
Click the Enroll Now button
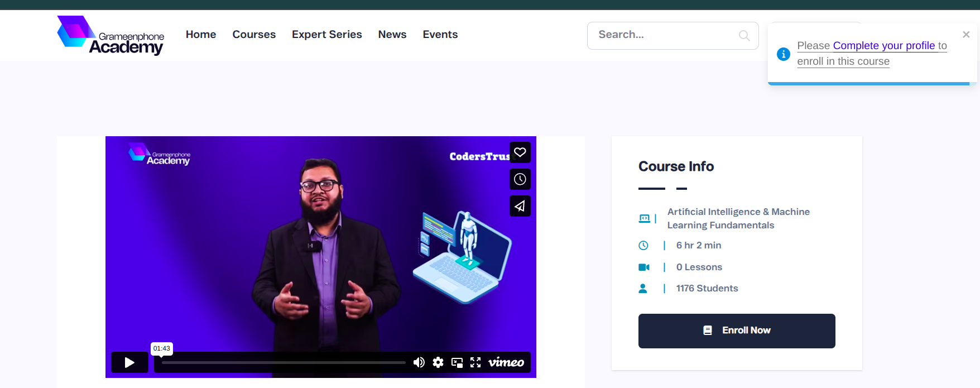click(x=737, y=331)
